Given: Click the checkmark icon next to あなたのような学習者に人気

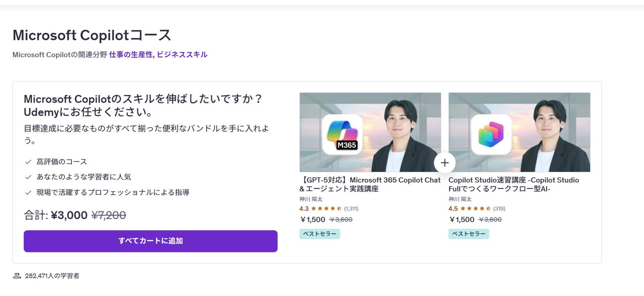Looking at the screenshot, I should pos(28,177).
